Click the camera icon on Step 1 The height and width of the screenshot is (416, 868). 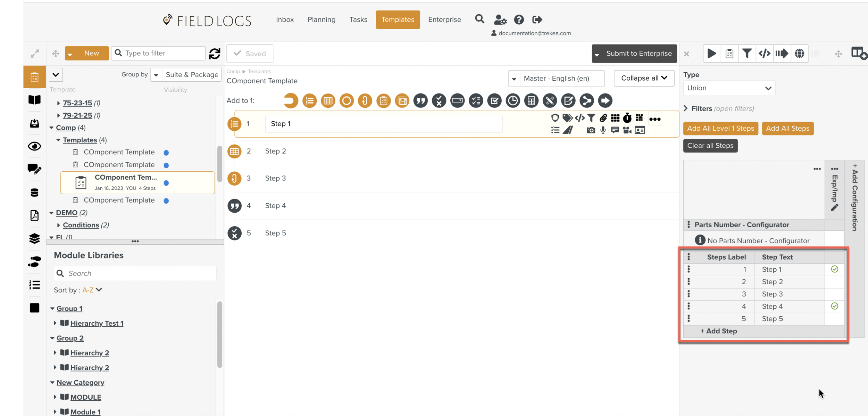[x=591, y=130]
